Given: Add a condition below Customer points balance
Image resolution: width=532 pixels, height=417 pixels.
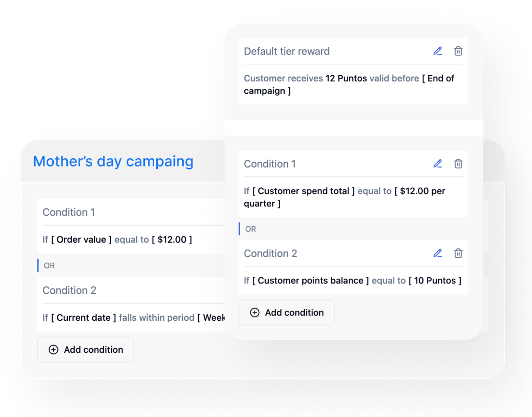Looking at the screenshot, I should coord(287,312).
